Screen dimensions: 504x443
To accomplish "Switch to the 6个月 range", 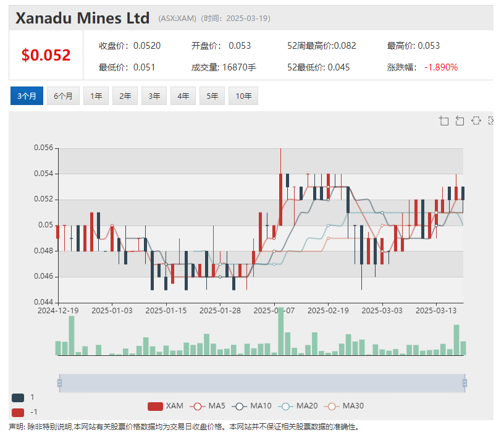I will 63,96.
